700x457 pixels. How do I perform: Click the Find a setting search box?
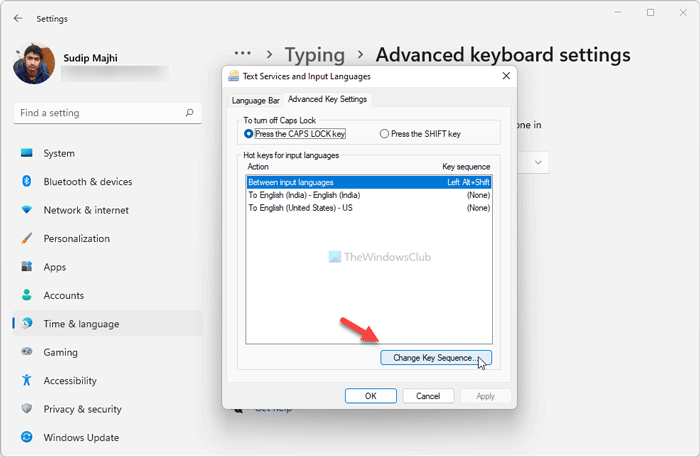point(108,114)
